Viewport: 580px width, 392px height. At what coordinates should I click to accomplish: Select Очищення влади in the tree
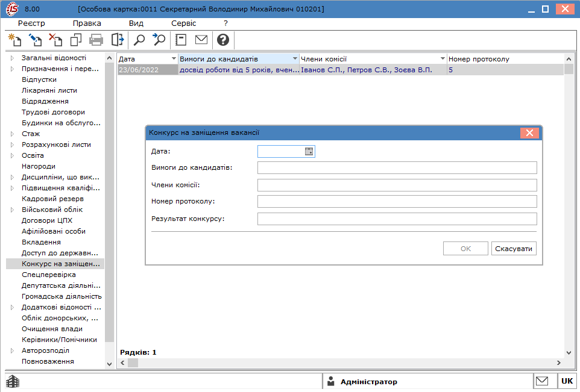[52, 329]
